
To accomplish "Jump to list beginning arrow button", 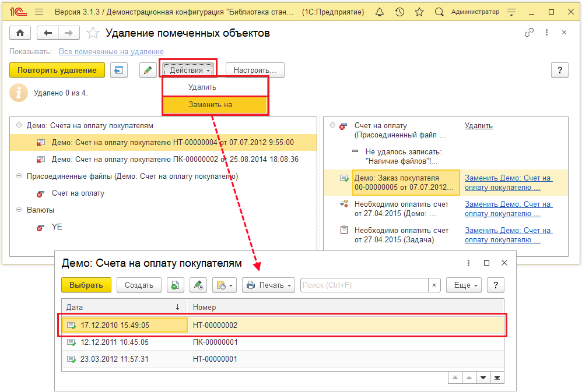I will 455,378.
